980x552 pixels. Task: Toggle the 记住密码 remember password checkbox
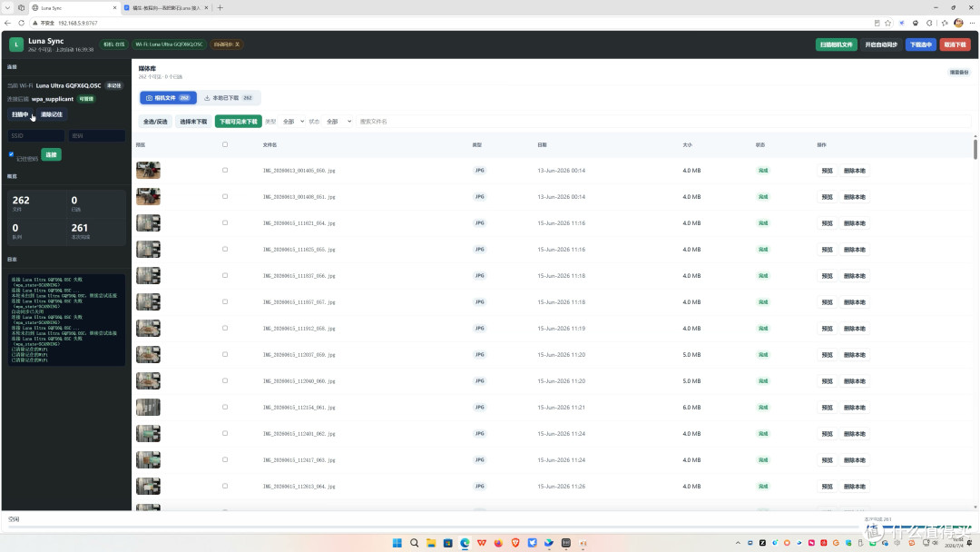(11, 154)
